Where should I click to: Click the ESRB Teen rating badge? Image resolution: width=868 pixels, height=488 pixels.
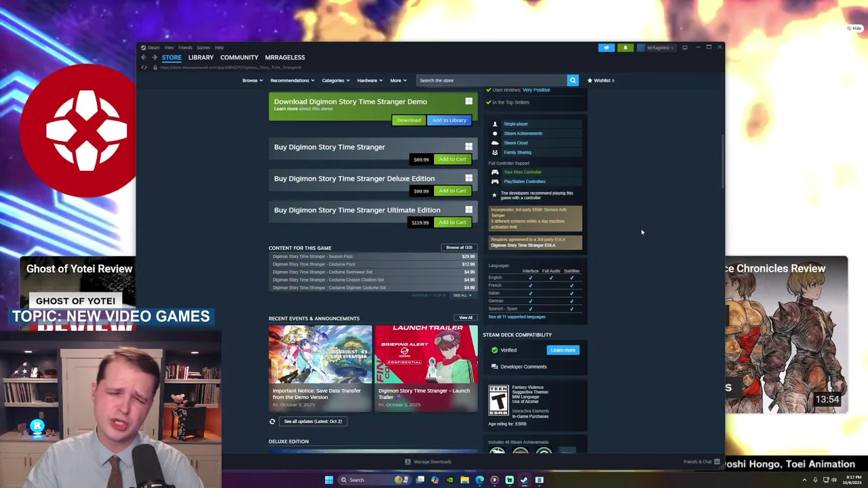(x=498, y=400)
